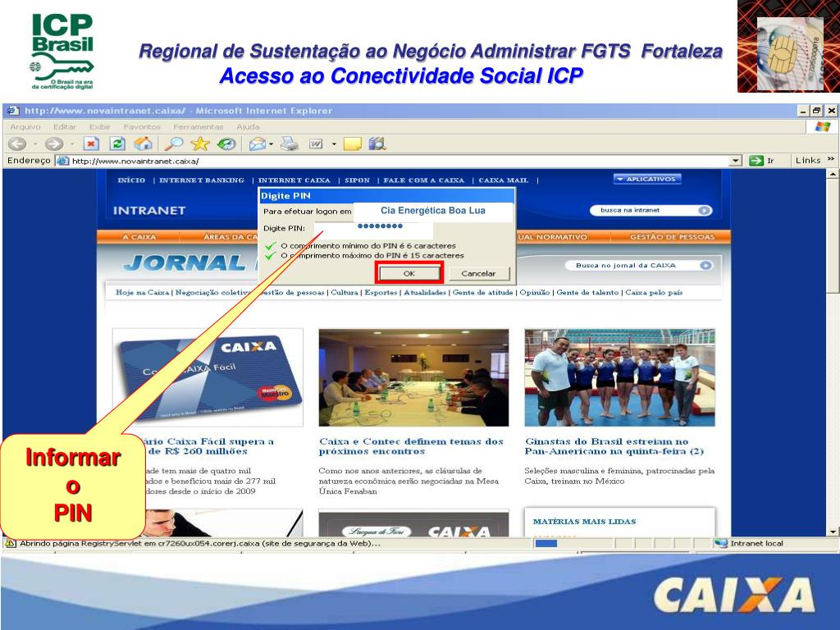This screenshot has width=840, height=630.
Task: Click the page icon beside address URL
Action: tap(63, 161)
